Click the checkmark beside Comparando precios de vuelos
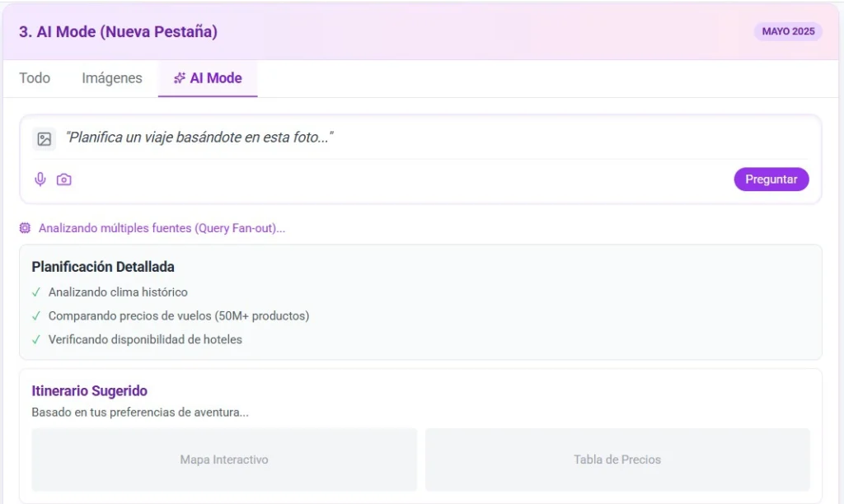This screenshot has width=844, height=504. (x=36, y=315)
